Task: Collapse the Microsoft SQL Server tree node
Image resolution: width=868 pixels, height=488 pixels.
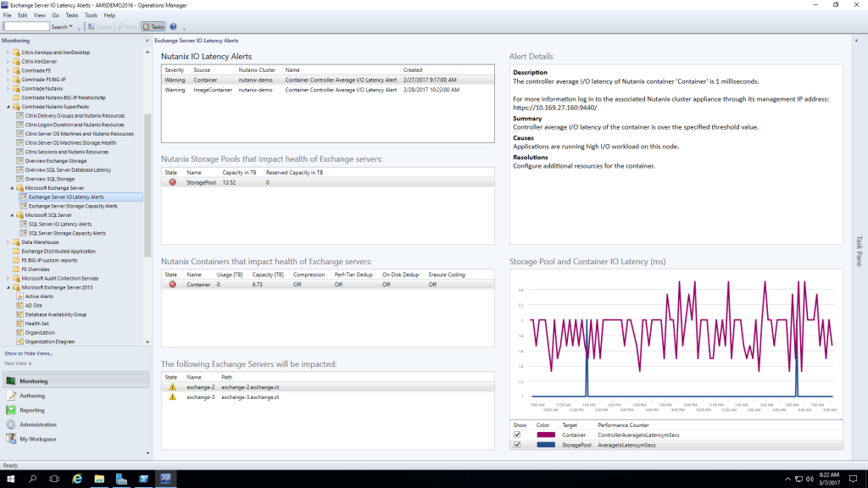Action: (x=12, y=215)
